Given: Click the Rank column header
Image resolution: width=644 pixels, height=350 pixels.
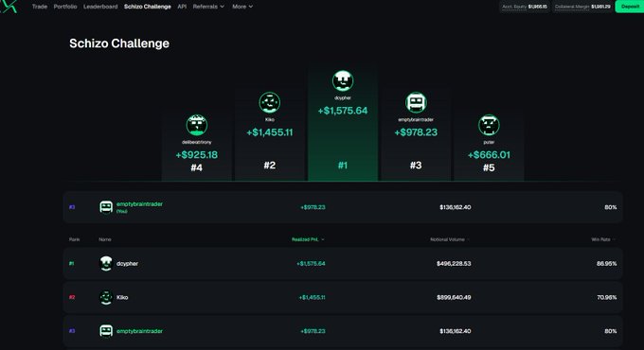Looking at the screenshot, I should pos(74,239).
